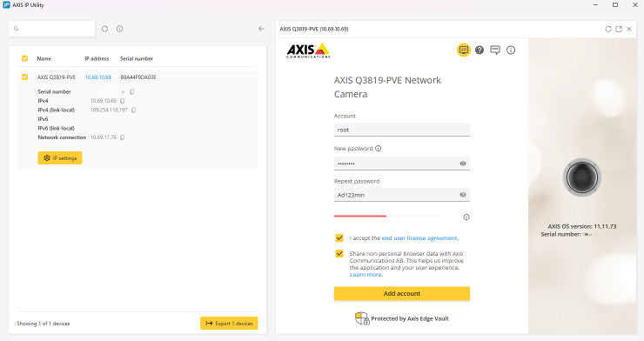Viewport: 644px width, 341px height.
Task: Copy the link-local address 169.254.118.197
Action: coord(133,110)
